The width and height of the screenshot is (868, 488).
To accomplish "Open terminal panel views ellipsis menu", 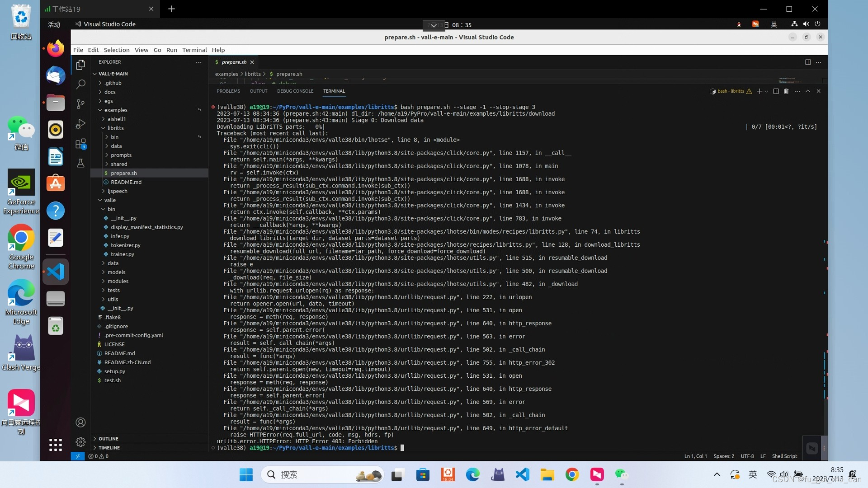I will (x=797, y=91).
